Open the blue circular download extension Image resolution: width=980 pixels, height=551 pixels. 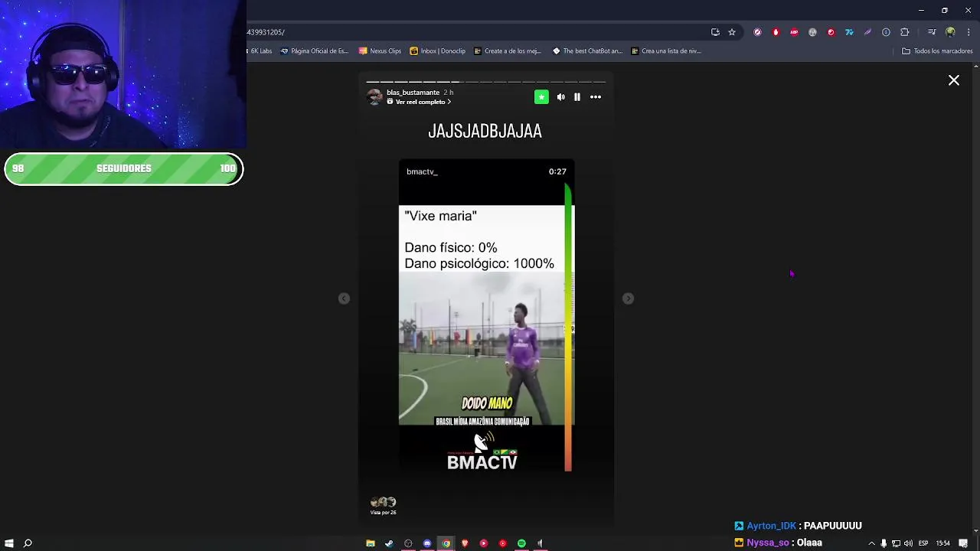pos(886,32)
